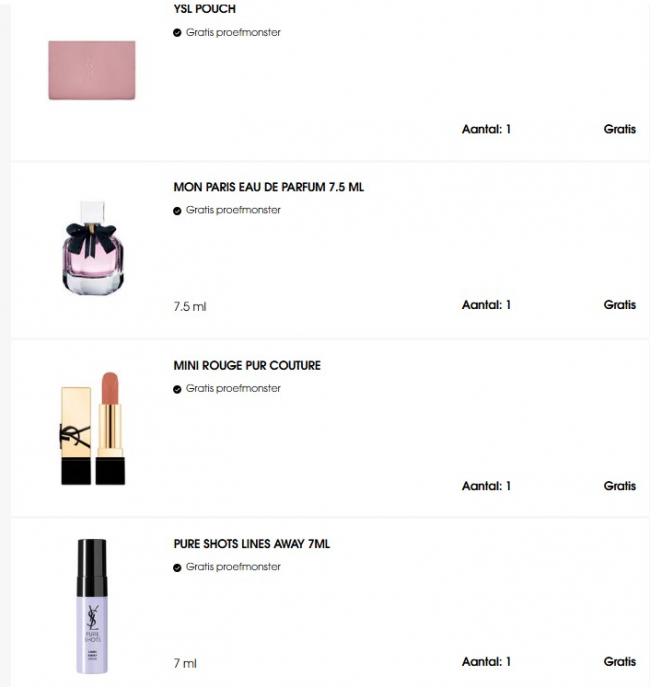Click the Aantal: 1 quantity for Mon Paris
Screen dimensions: 650x687
click(x=486, y=305)
